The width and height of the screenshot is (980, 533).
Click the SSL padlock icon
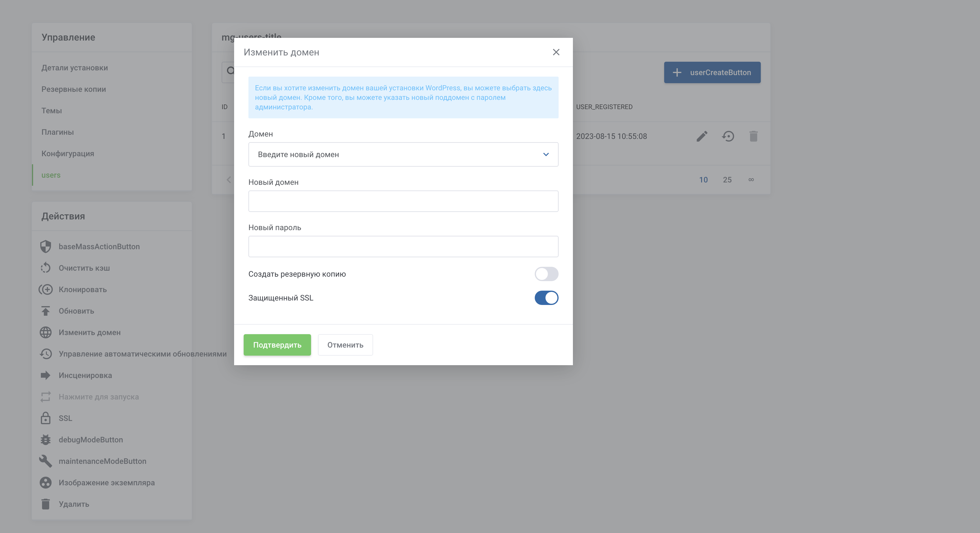(x=45, y=418)
